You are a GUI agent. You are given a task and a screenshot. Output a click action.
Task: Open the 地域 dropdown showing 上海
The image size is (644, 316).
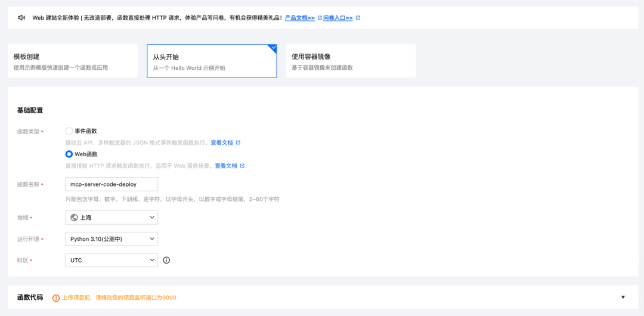pyautogui.click(x=112, y=218)
